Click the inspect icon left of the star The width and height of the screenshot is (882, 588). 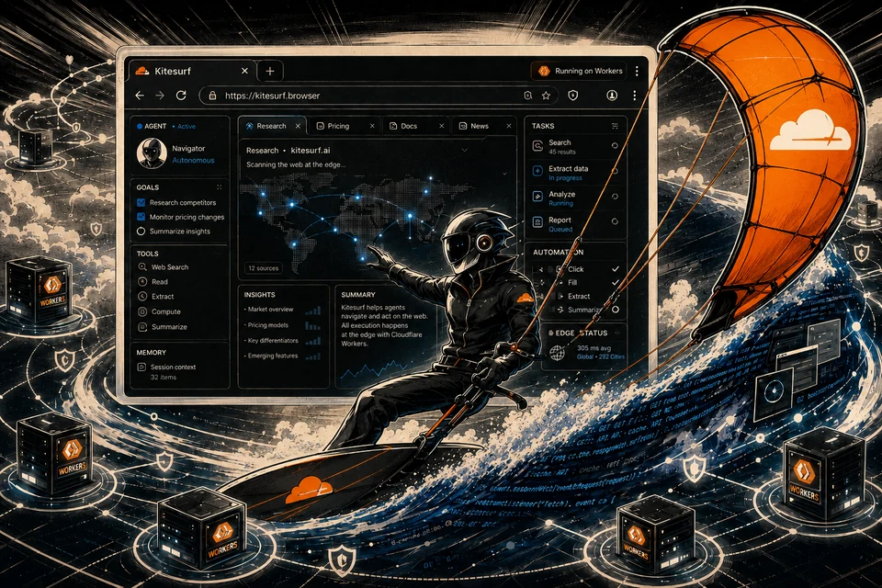click(527, 96)
